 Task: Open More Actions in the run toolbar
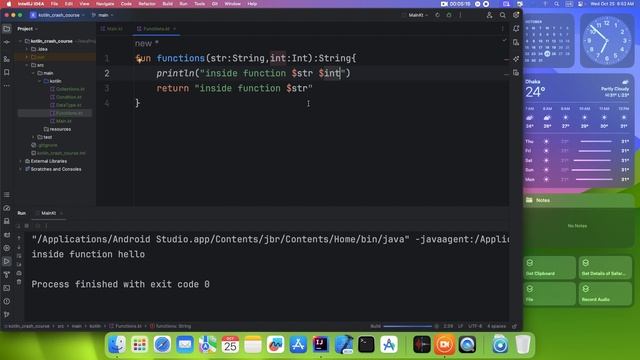point(460,15)
